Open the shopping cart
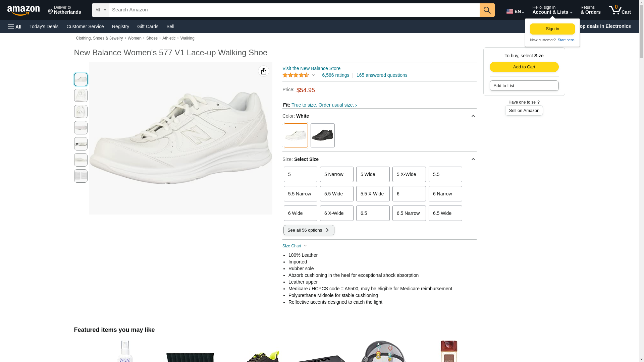The width and height of the screenshot is (644, 362). [620, 10]
